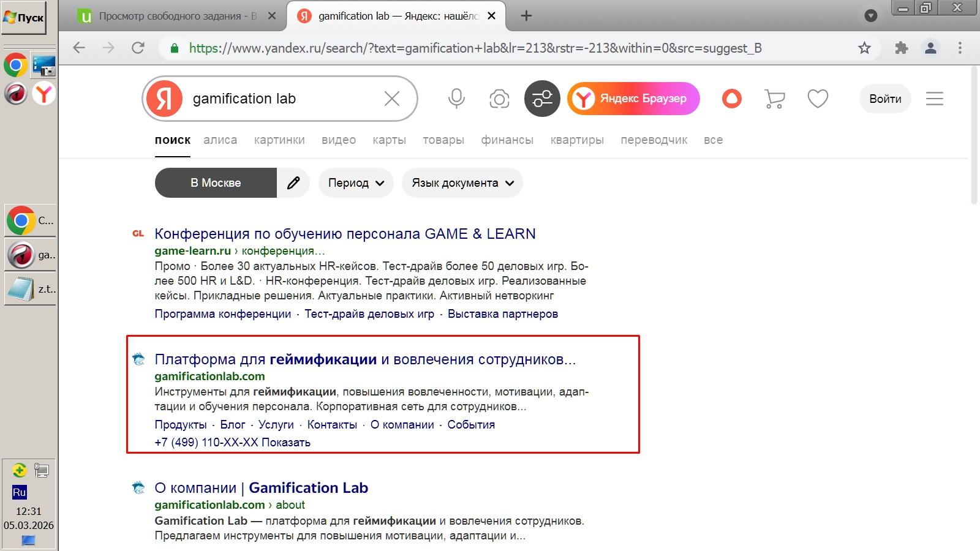Clear the search query with the X icon

[392, 99]
